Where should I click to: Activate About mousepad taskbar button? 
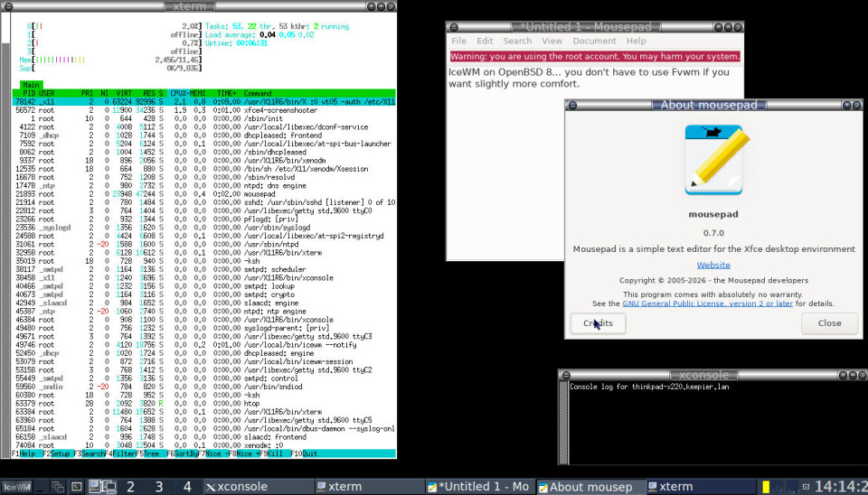[x=590, y=487]
